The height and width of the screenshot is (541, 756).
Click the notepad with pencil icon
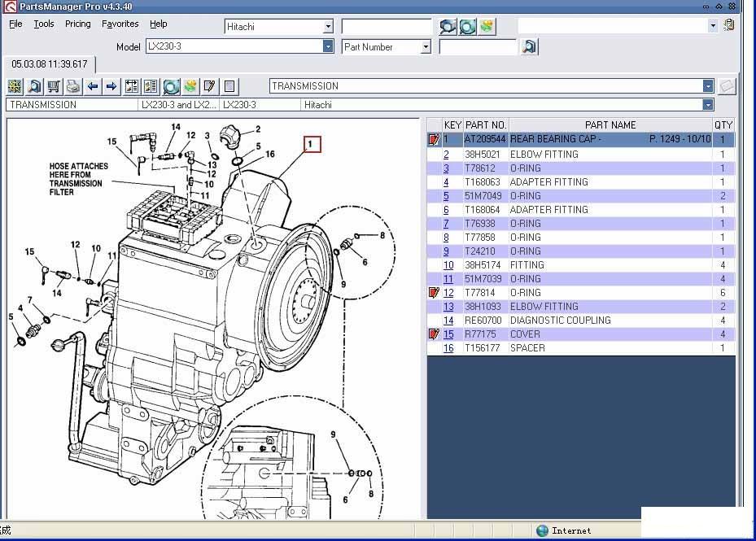pos(210,86)
